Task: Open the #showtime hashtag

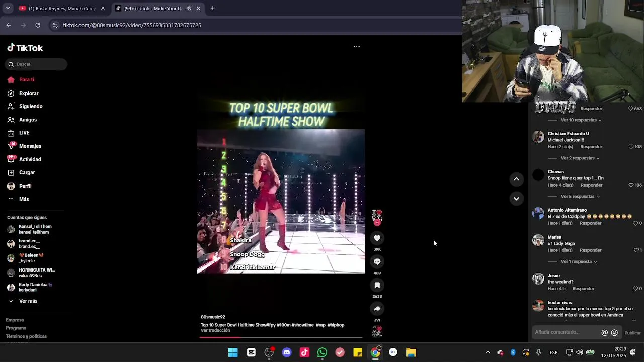Action: (302, 325)
